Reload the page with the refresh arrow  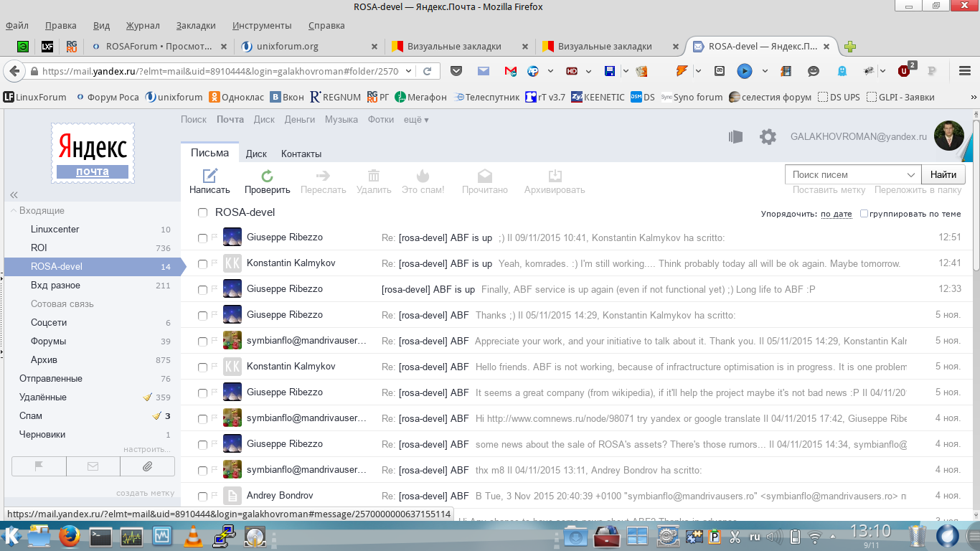pos(427,71)
